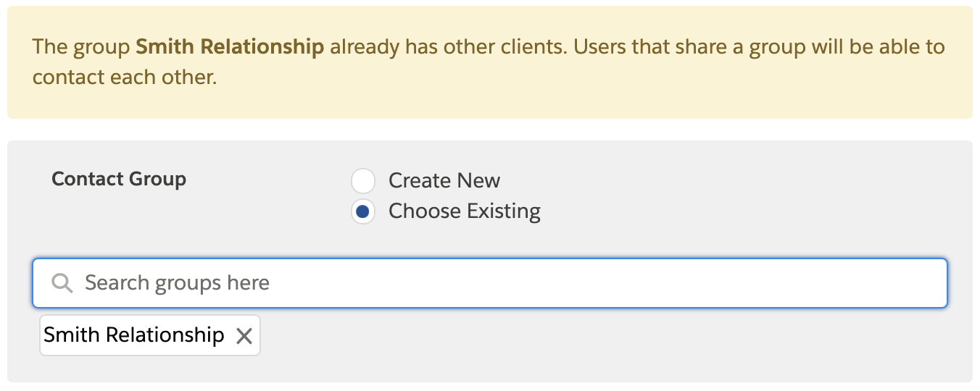Remove the Smith Relationship pill with X

(244, 336)
